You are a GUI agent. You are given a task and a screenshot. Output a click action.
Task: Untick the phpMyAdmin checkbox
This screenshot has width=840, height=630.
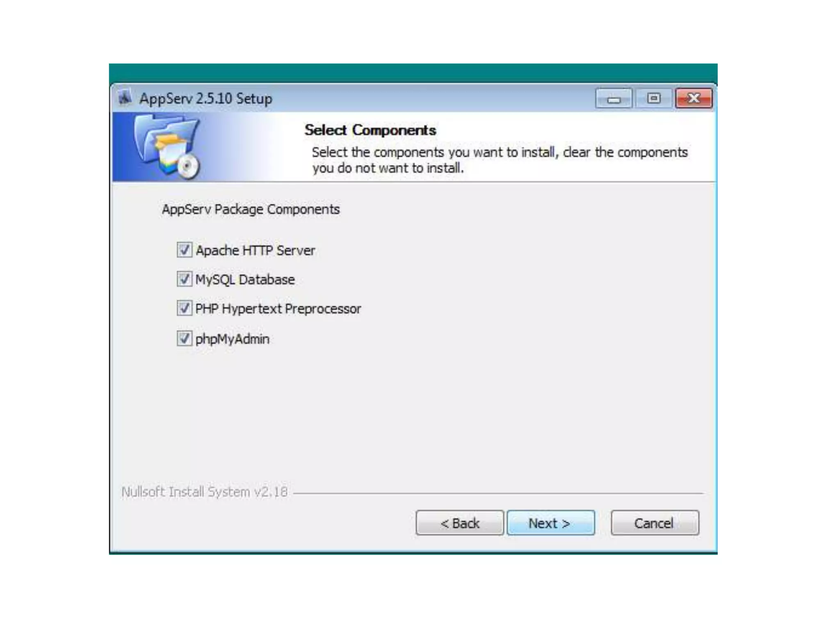click(184, 338)
